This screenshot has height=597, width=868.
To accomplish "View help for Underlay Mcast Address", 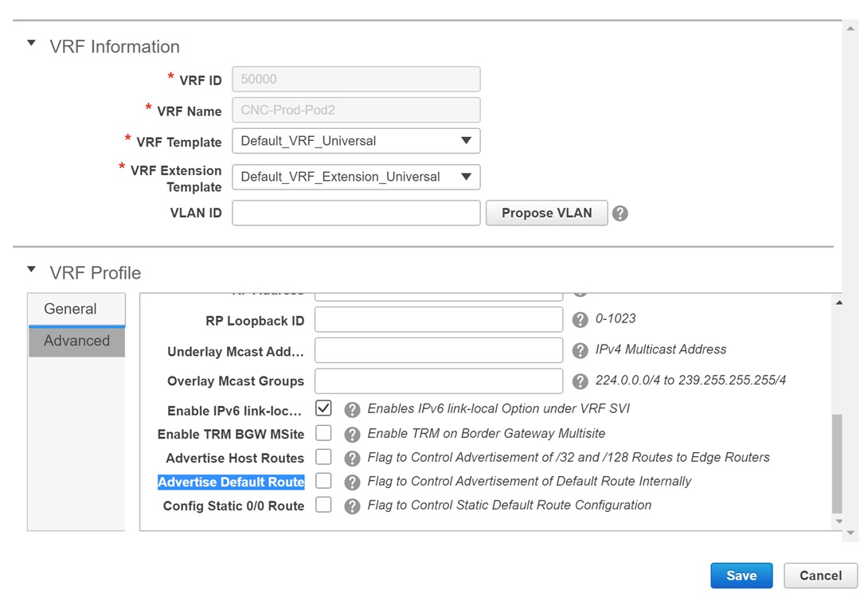I will (580, 350).
